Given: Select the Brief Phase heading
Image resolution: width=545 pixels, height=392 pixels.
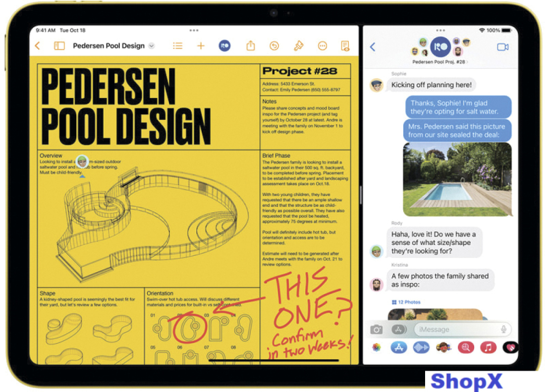Looking at the screenshot, I should pos(276,155).
